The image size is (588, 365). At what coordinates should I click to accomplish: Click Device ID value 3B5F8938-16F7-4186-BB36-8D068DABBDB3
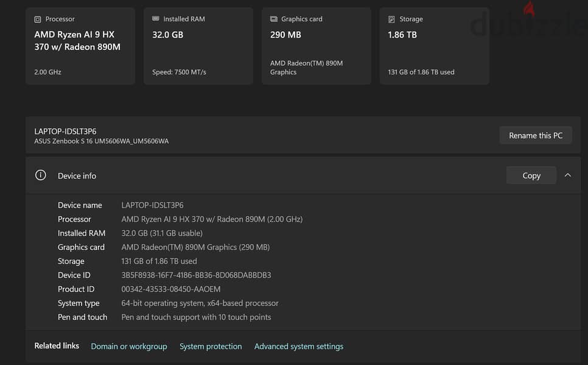[x=196, y=275]
